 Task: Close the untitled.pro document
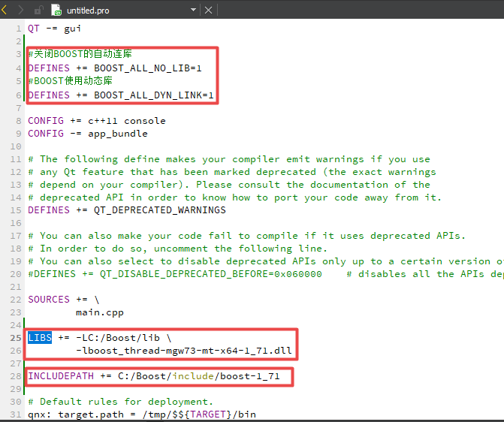208,11
